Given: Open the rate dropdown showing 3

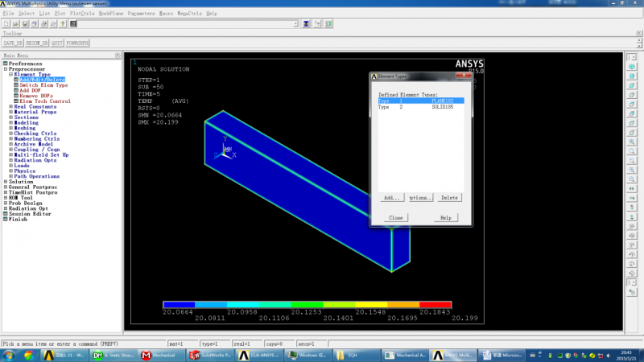Looking at the screenshot, I should pyautogui.click(x=632, y=283).
